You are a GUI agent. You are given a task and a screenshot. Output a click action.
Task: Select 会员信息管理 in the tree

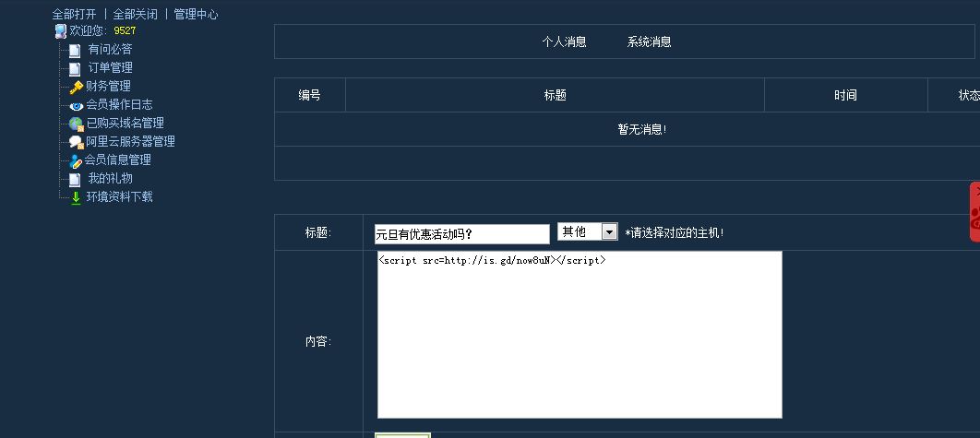[x=118, y=160]
